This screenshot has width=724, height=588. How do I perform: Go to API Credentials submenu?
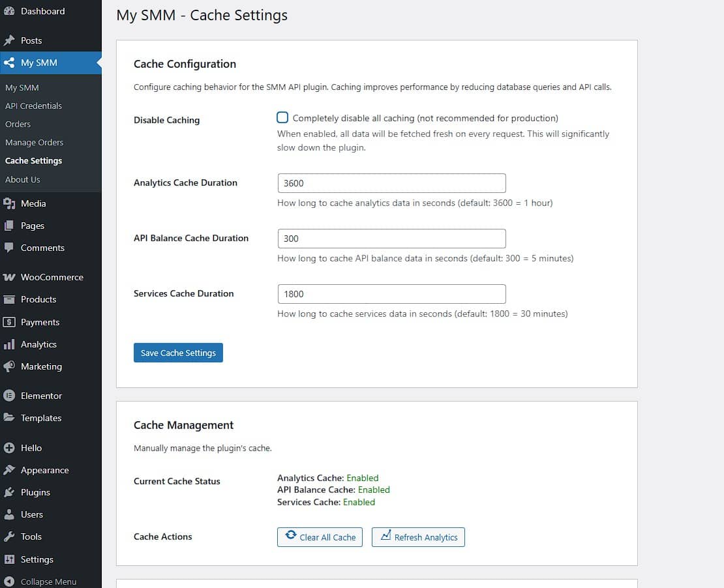(x=33, y=106)
